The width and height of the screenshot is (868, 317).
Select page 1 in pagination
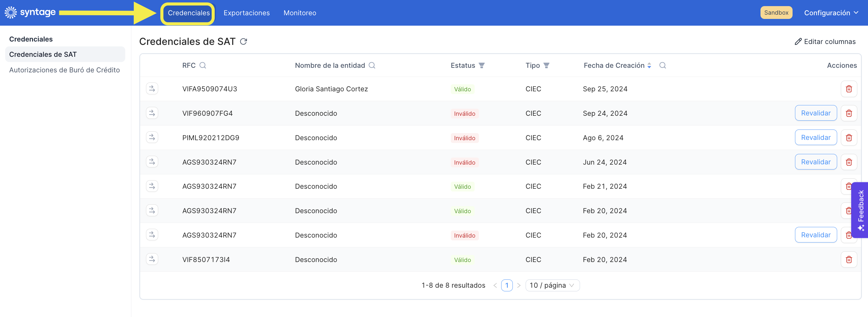506,285
